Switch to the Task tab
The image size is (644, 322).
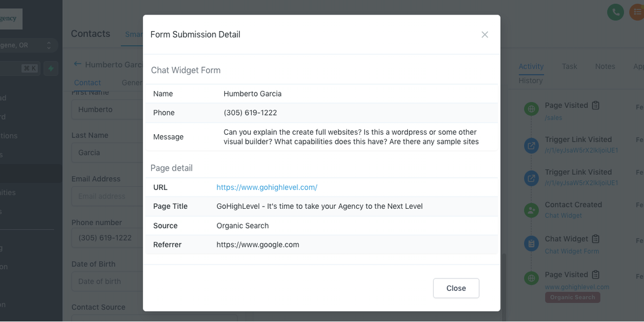(x=569, y=66)
